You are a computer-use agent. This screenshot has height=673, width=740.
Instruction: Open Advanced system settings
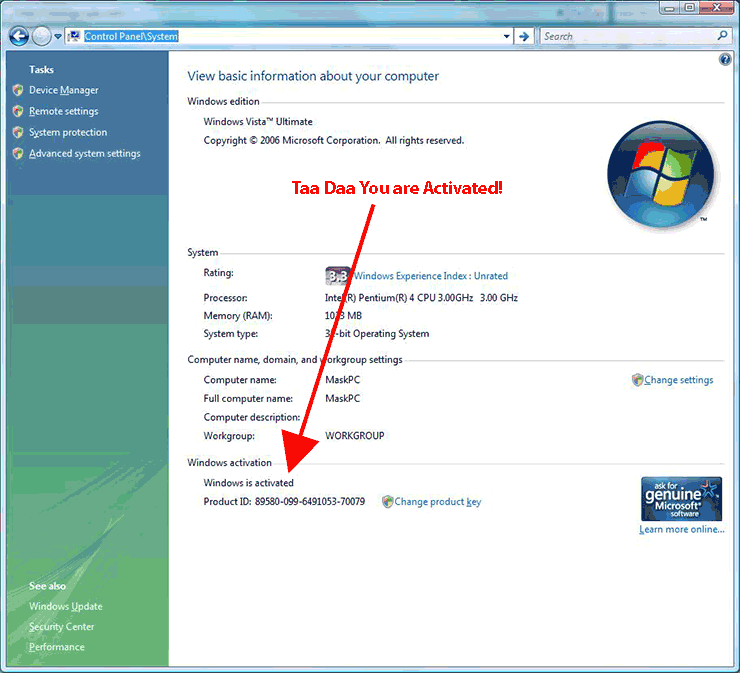pyautogui.click(x=84, y=153)
